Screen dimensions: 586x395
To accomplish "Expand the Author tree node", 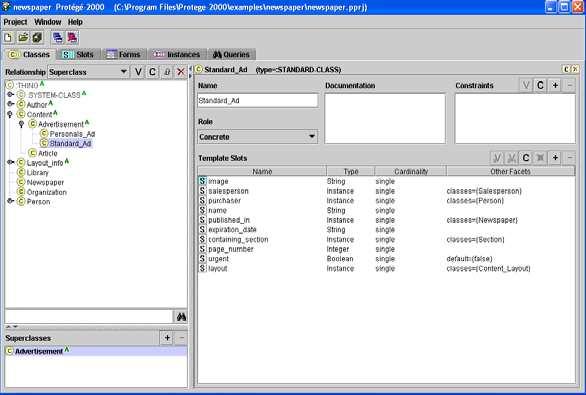I will (10, 104).
